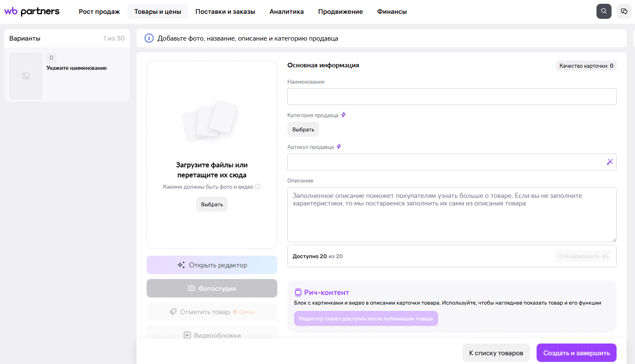This screenshot has height=364, width=635.
Task: Click Качество карточки: 0 badge
Action: click(x=586, y=66)
